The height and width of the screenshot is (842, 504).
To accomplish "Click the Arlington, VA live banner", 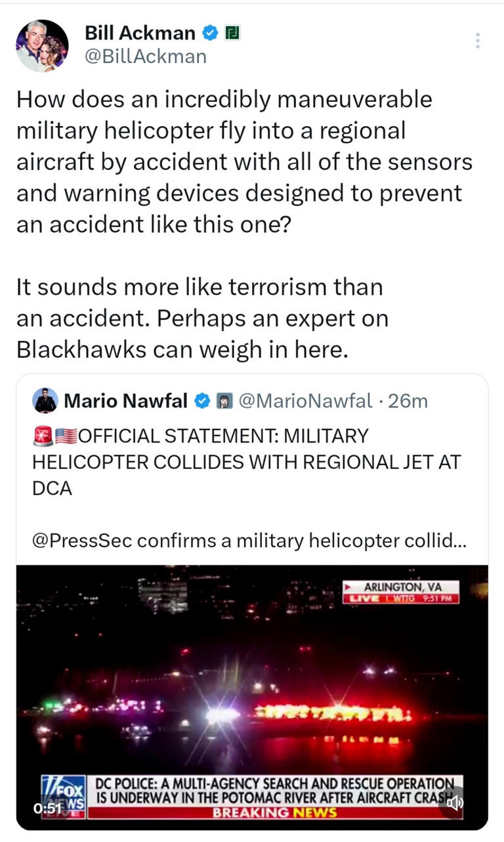I will pyautogui.click(x=402, y=591).
